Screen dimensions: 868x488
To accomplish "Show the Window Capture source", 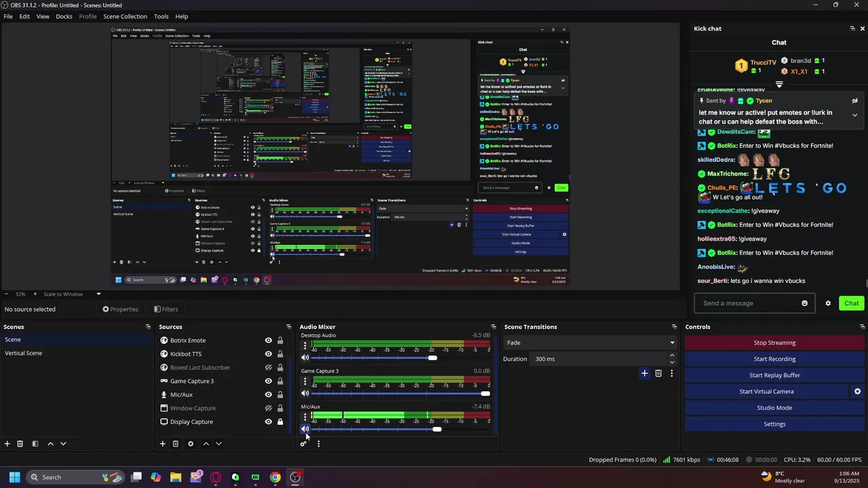I will pos(269,408).
